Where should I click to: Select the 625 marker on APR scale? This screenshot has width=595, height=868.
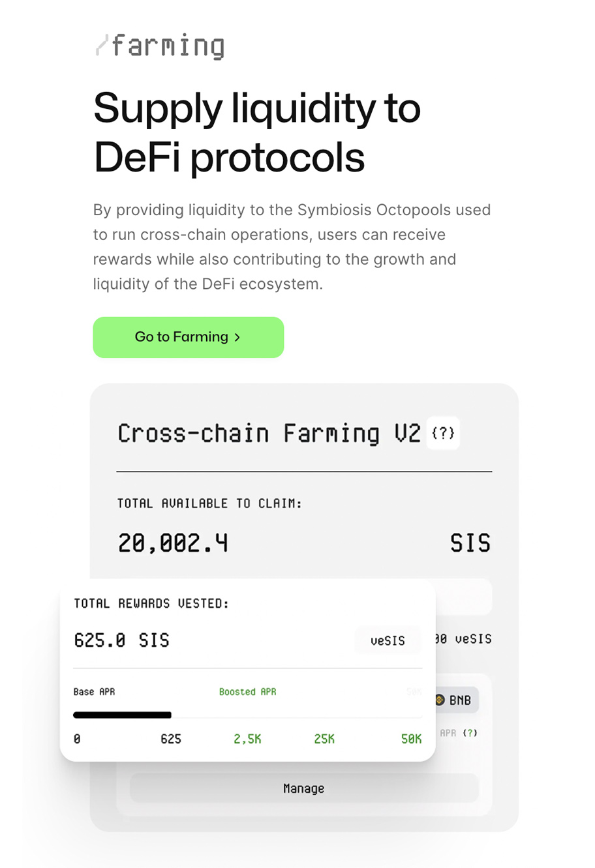coord(171,739)
